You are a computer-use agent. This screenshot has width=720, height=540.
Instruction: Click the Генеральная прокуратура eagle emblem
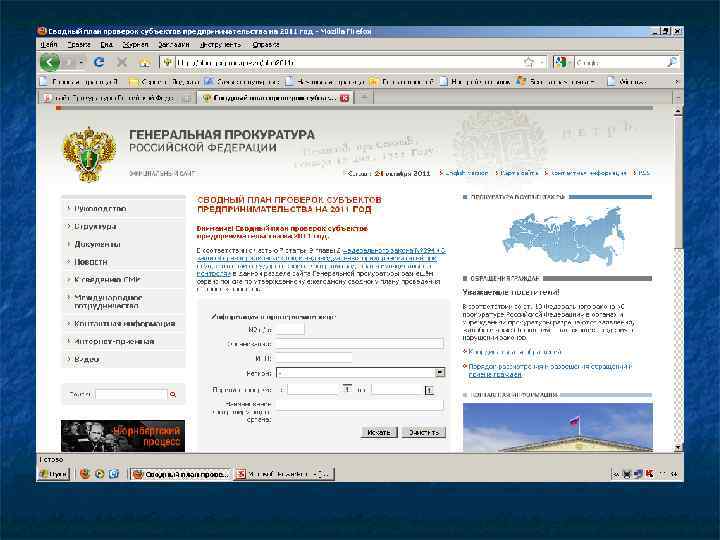pyautogui.click(x=89, y=154)
